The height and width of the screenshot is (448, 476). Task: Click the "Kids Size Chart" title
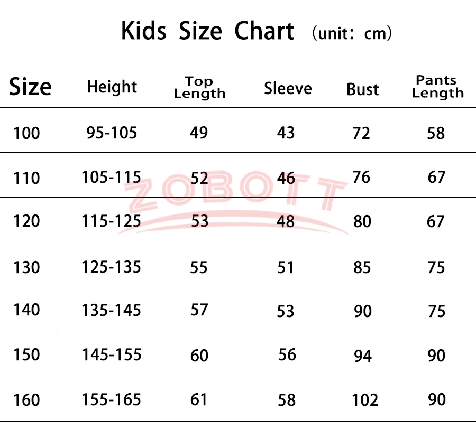(x=207, y=32)
